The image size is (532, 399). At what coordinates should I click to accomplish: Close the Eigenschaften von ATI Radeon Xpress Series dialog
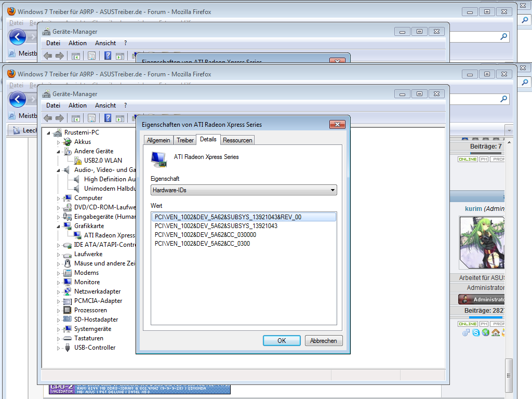coord(337,125)
